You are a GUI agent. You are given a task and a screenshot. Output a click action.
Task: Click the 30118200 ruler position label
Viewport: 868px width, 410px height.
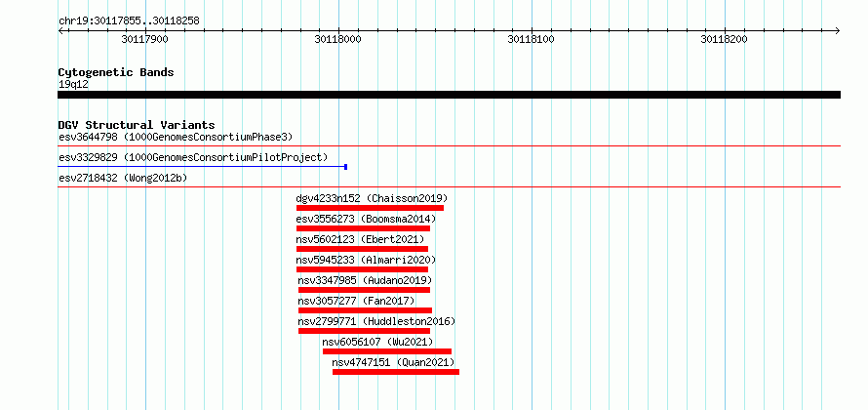click(x=724, y=39)
